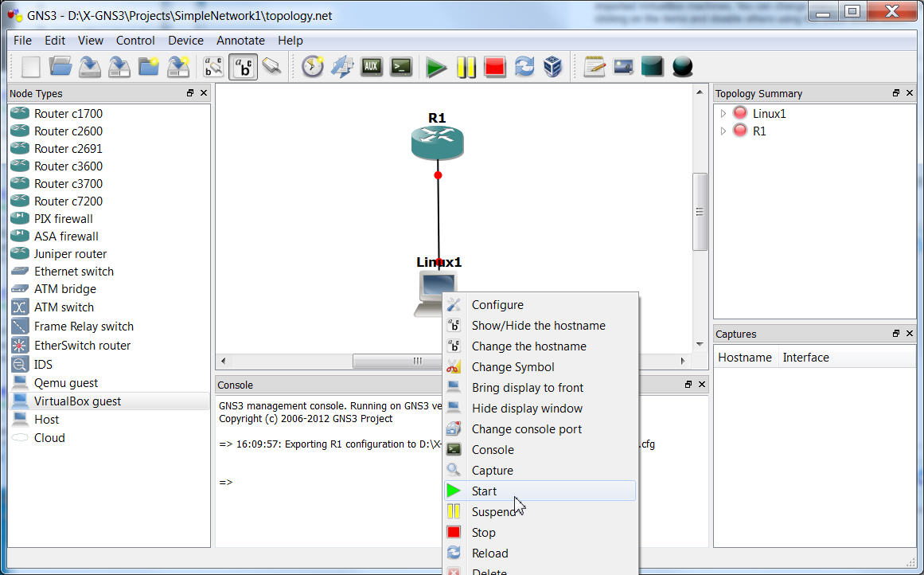This screenshot has height=575, width=924.
Task: Choose Change console port
Action: pyautogui.click(x=540, y=428)
